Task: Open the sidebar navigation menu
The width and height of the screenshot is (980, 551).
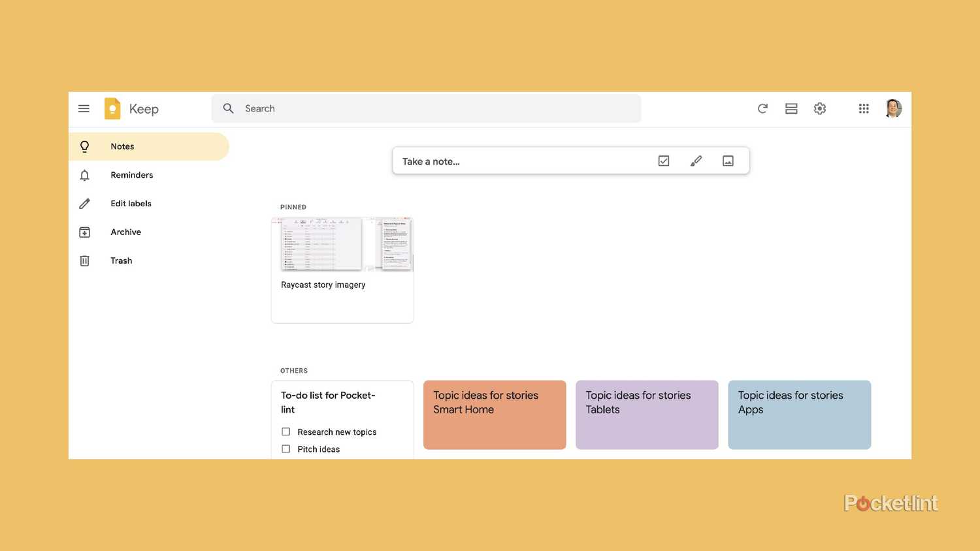Action: click(x=84, y=108)
